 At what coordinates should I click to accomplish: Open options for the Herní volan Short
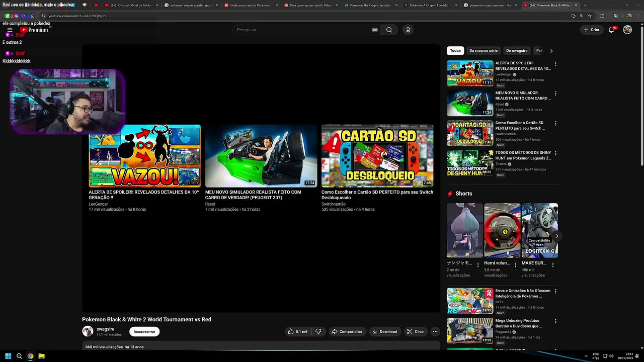(515, 264)
